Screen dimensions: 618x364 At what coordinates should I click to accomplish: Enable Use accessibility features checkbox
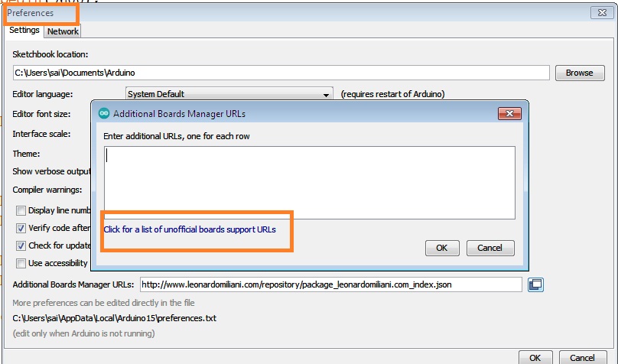[21, 263]
